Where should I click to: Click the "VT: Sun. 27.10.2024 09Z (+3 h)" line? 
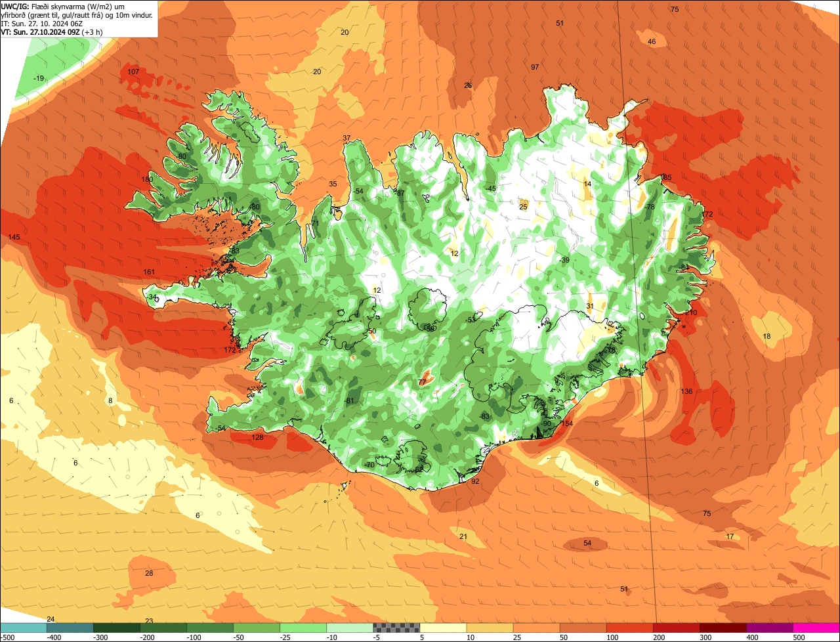[x=51, y=32]
